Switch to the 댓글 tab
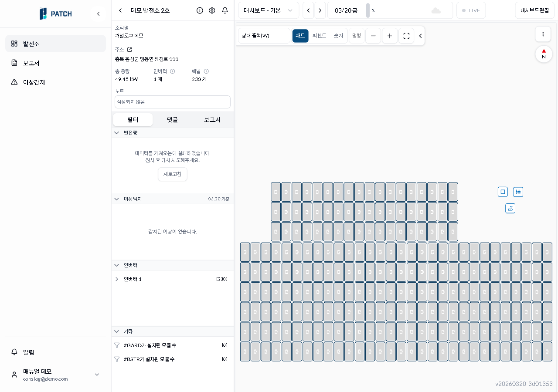 172,119
